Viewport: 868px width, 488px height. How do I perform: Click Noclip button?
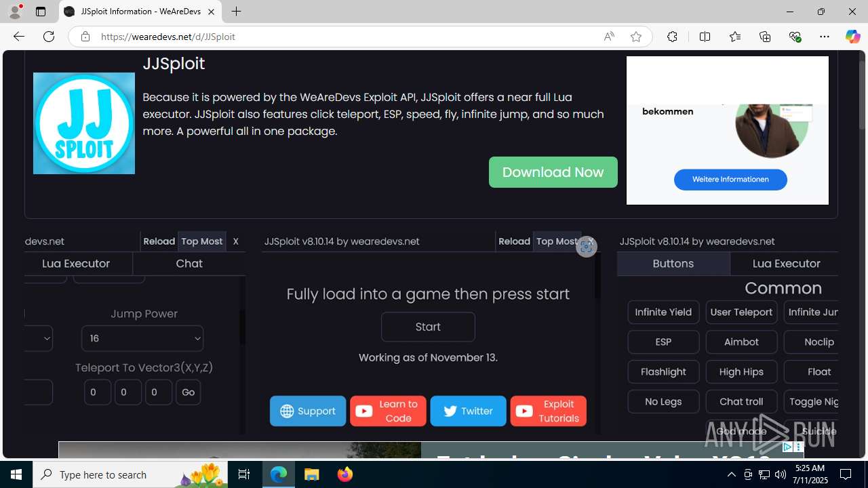click(812, 342)
